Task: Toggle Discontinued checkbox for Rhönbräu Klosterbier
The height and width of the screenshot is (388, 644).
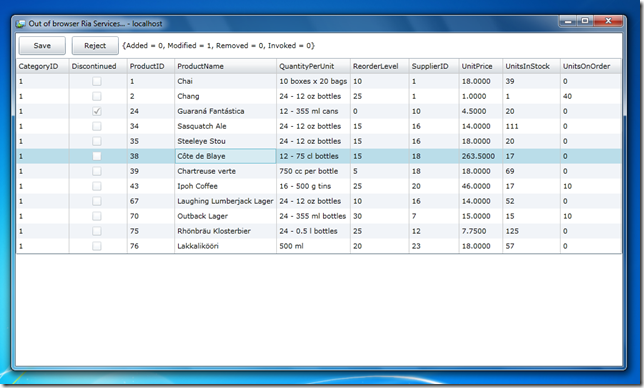Action: 97,231
